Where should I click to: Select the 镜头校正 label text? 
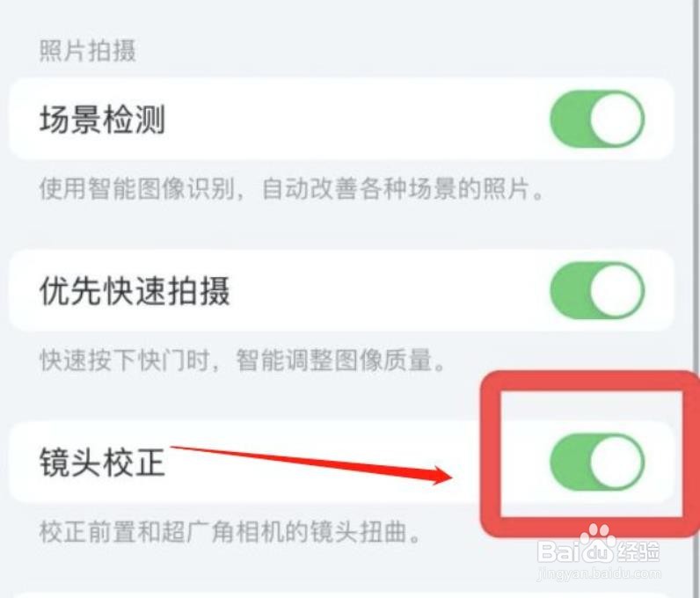(103, 462)
